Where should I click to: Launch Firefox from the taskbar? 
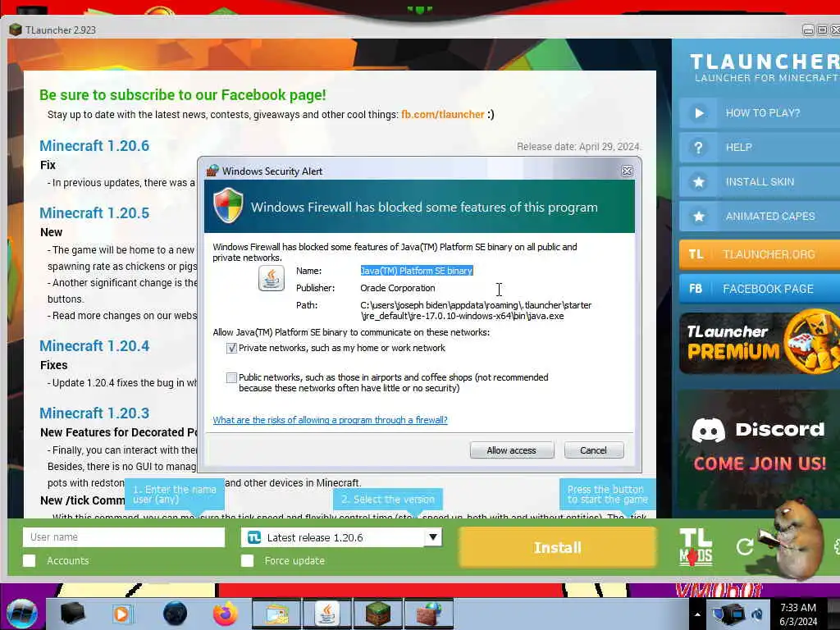(x=226, y=614)
